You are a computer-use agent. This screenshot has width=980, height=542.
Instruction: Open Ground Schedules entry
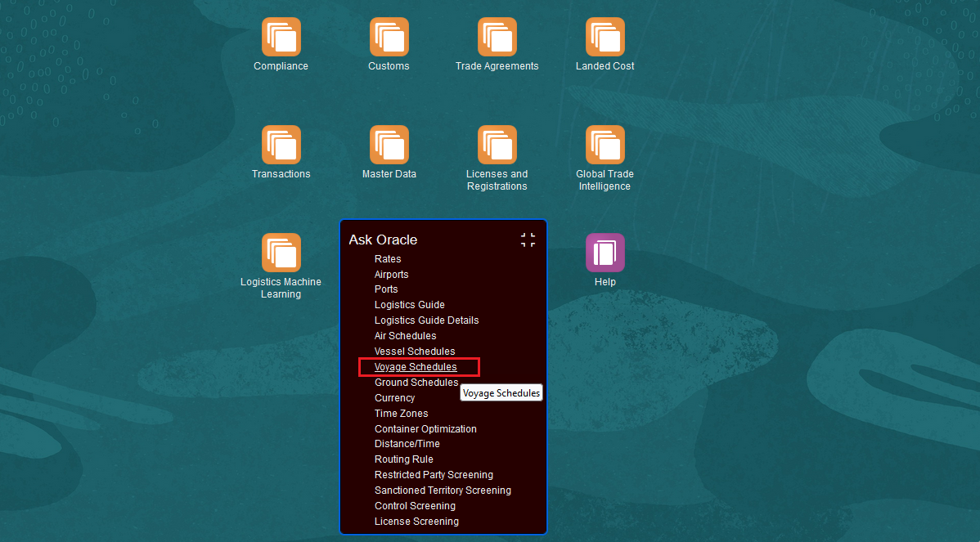[416, 382]
